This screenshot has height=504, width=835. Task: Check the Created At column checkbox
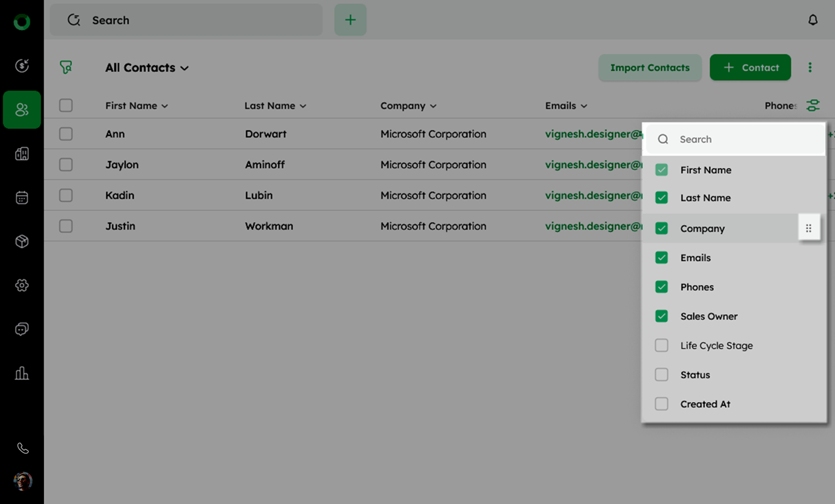click(661, 404)
